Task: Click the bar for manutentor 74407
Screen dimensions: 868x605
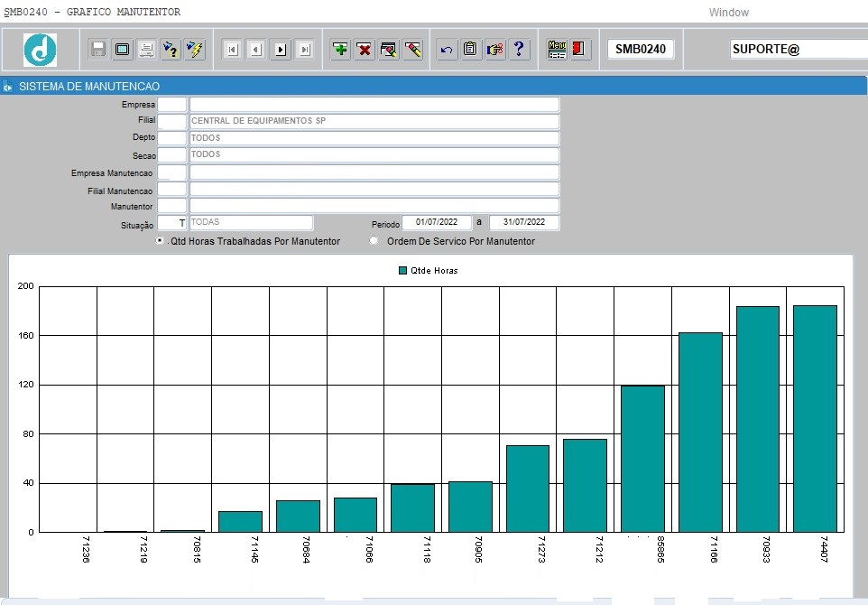Action: (x=815, y=419)
